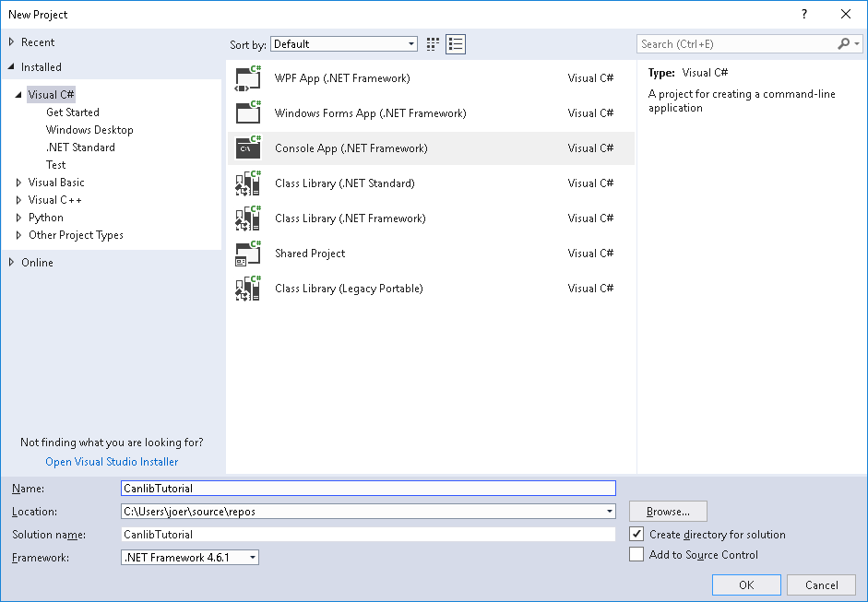
Task: Select Console App (.NET Framework) template name
Action: click(x=351, y=148)
